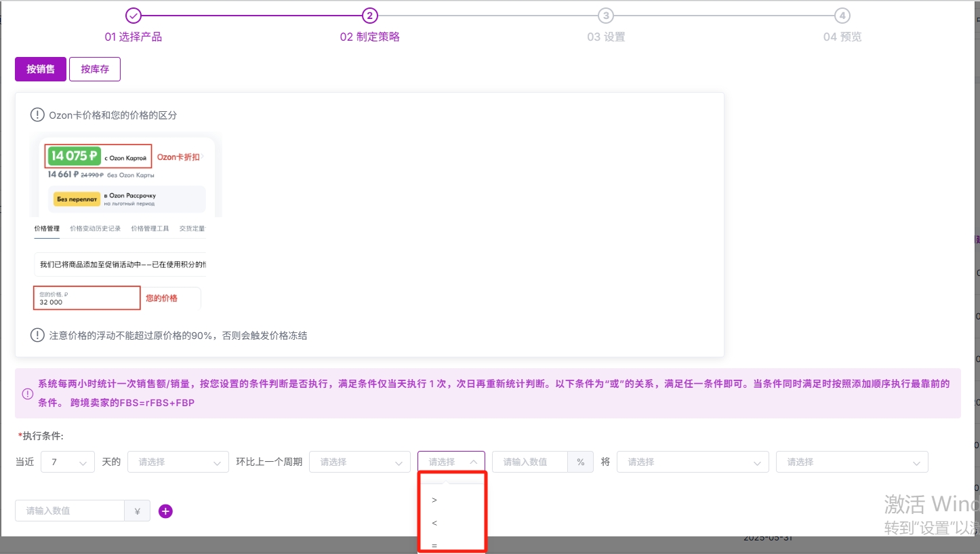Choose the > operator option
Screen dimensions: 980x554
coord(452,500)
